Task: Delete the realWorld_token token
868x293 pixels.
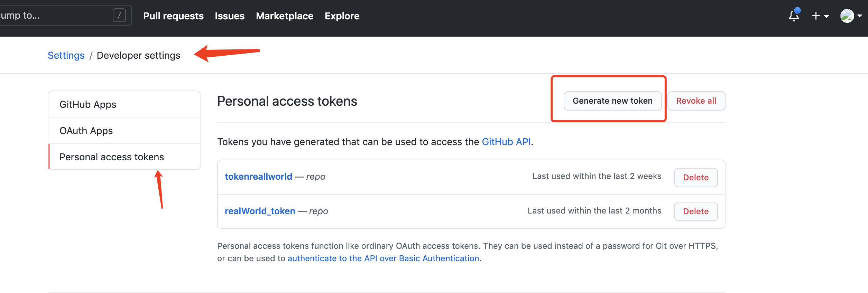Action: (696, 211)
